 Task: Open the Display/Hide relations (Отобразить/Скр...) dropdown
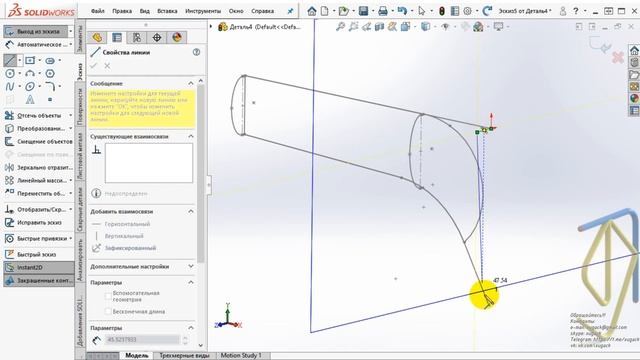coord(70,209)
